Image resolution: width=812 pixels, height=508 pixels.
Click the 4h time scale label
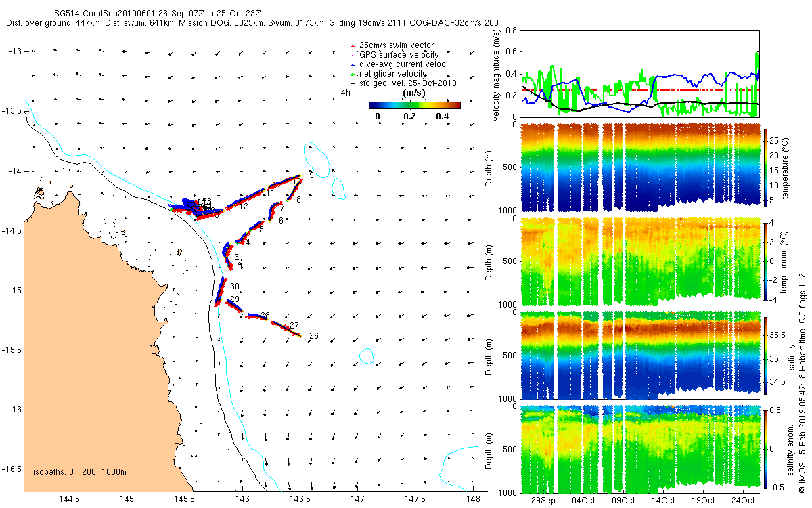pyautogui.click(x=346, y=92)
